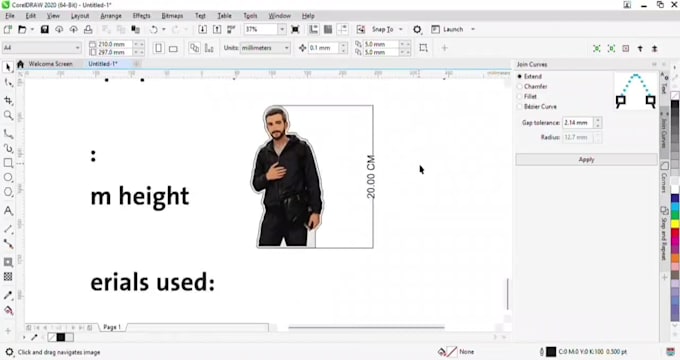This screenshot has height=360, width=680.
Task: Expand the Snap To dropdown
Action: (401, 29)
